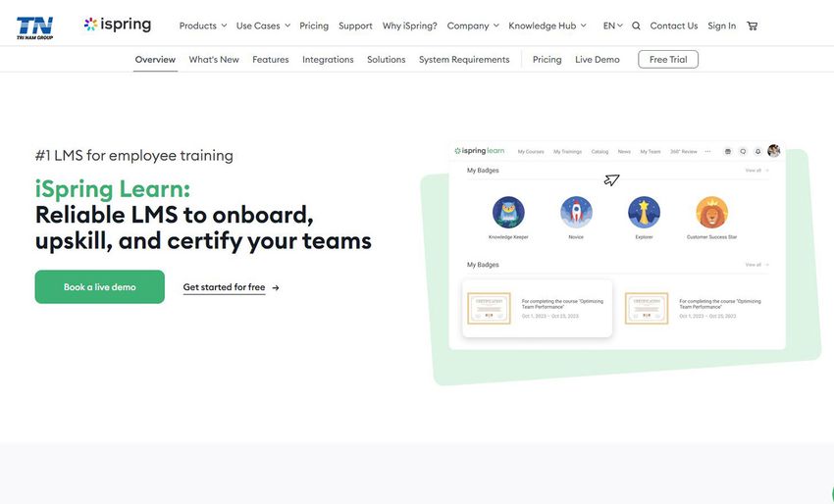Screen dimensions: 834x504
Task: Click the first certificate thumbnail in demo image
Action: click(x=489, y=308)
